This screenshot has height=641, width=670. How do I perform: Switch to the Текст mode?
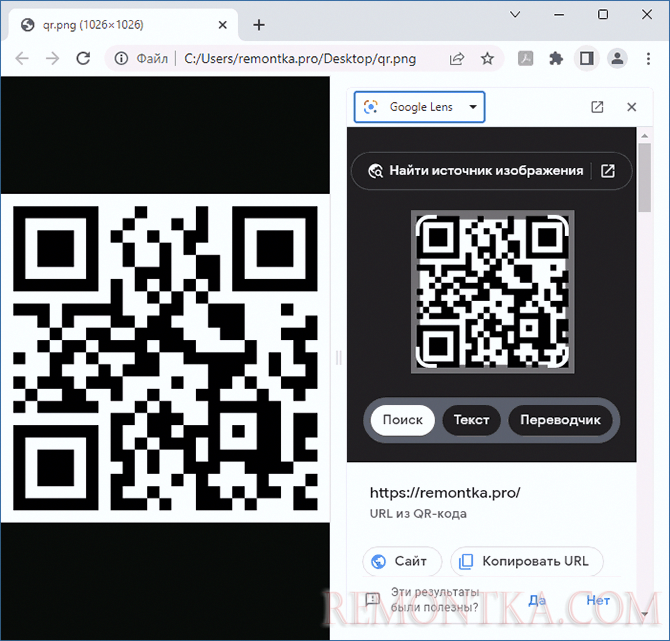[x=471, y=420]
